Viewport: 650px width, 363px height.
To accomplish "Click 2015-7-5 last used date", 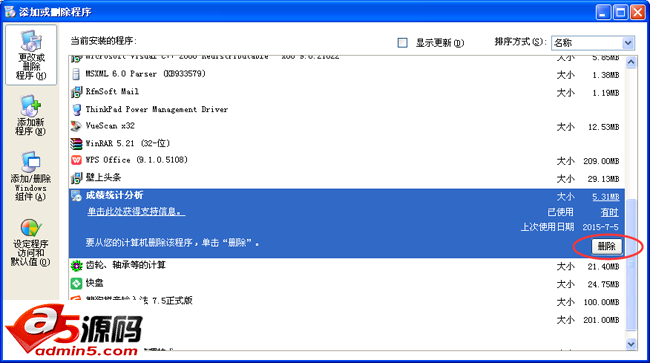I will [x=600, y=227].
